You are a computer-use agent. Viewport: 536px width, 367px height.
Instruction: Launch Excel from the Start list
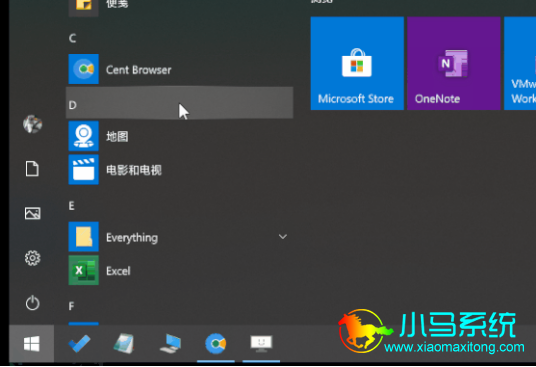tap(179, 271)
